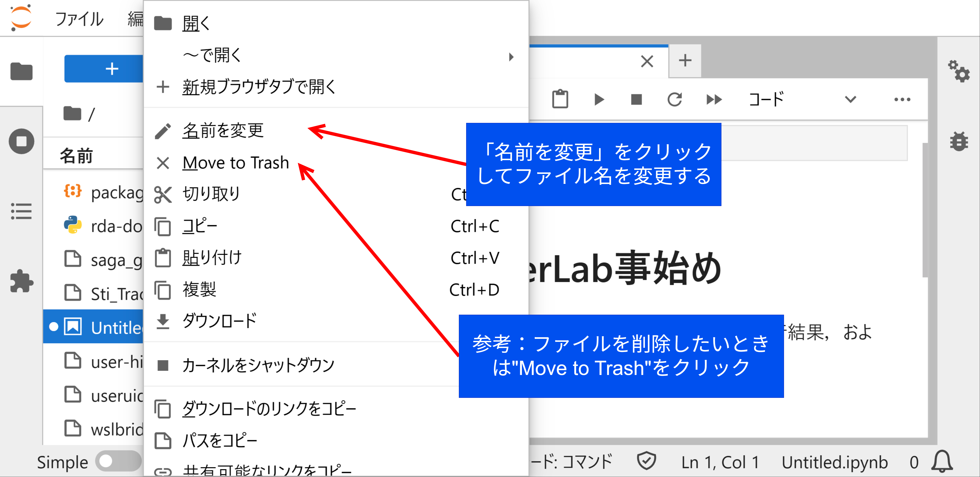
Task: Open notifications via the bell icon
Action: (x=942, y=462)
